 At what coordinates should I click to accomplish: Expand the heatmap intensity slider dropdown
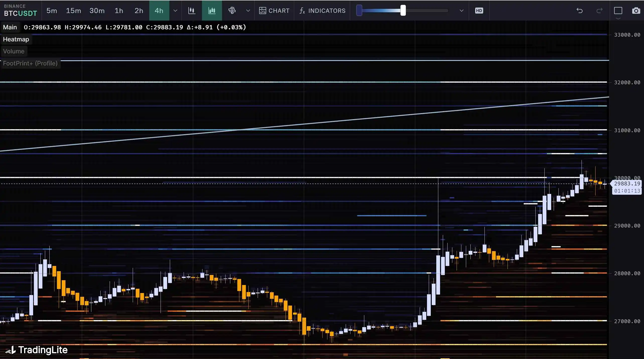pos(461,11)
